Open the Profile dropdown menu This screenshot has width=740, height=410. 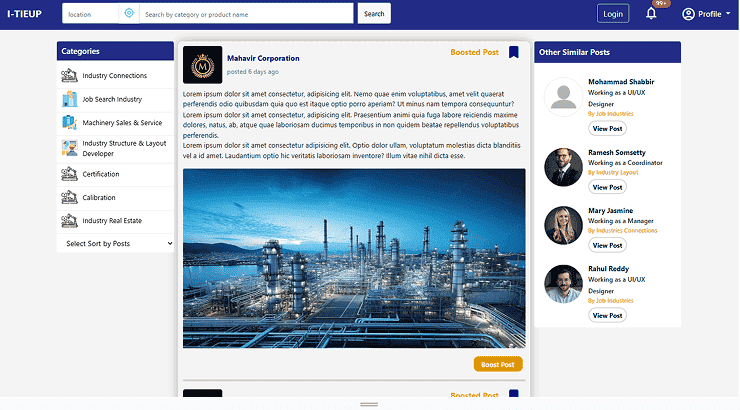tap(706, 14)
